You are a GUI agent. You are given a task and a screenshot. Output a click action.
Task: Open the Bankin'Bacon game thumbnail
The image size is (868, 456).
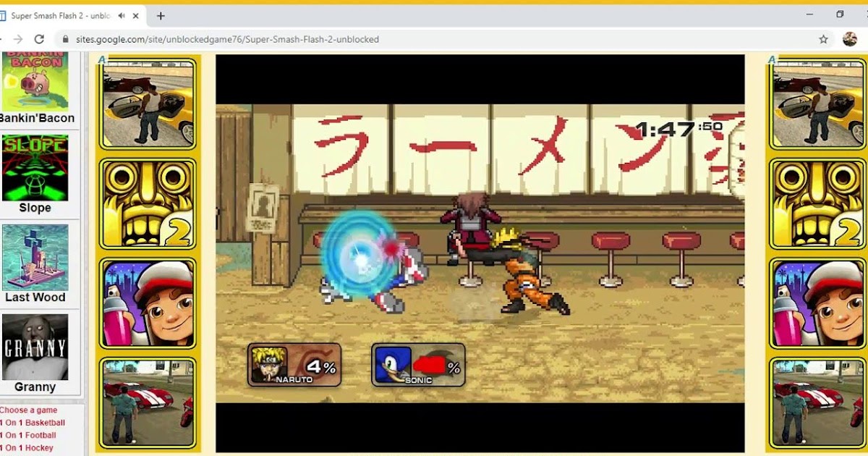tap(35, 81)
